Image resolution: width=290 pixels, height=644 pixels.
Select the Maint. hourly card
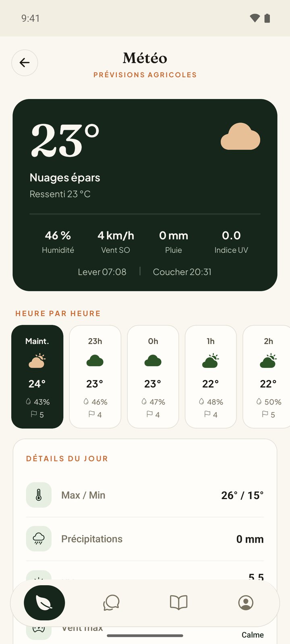[x=37, y=377]
